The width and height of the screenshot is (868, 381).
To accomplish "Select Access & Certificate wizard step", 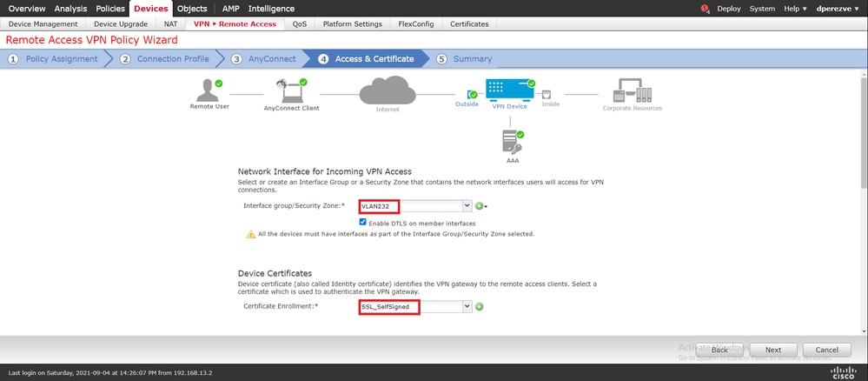I will coord(367,59).
